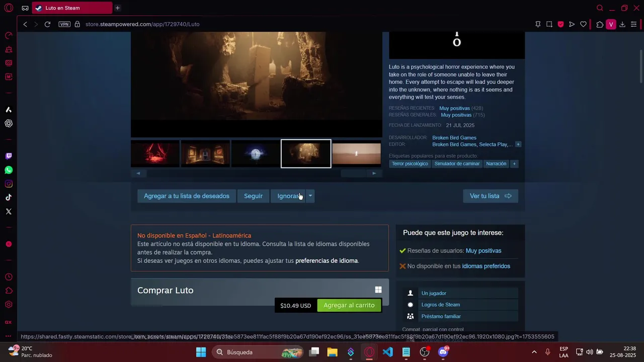Open the Broken Bird Games developer link
This screenshot has width=644, height=362.
454,138
